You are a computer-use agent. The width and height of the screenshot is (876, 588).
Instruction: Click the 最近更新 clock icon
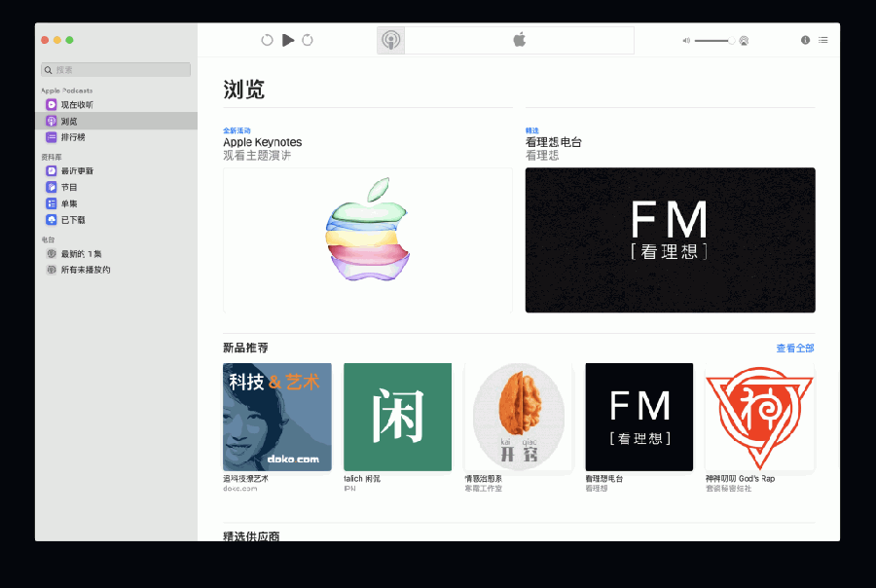click(51, 170)
